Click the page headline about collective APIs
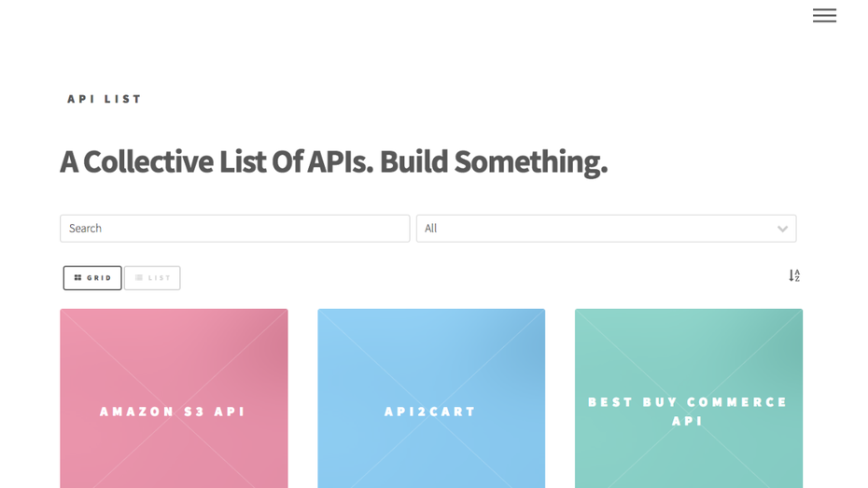The height and width of the screenshot is (488, 868). pos(333,162)
